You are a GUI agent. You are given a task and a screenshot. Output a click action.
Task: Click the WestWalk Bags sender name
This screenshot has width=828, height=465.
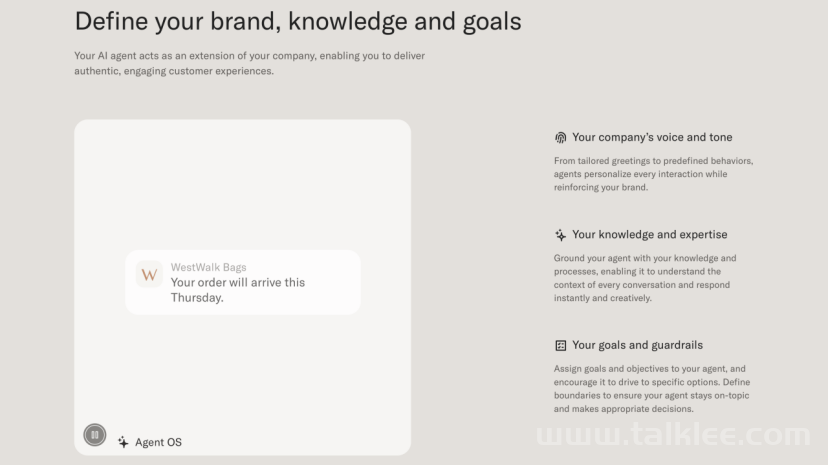coord(209,268)
